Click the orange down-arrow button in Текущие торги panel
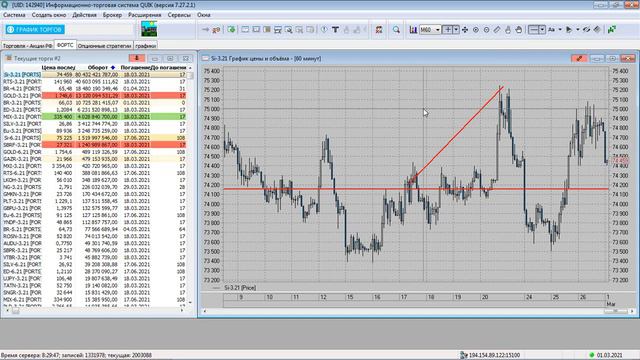The height and width of the screenshot is (360, 640). pyautogui.click(x=137, y=58)
